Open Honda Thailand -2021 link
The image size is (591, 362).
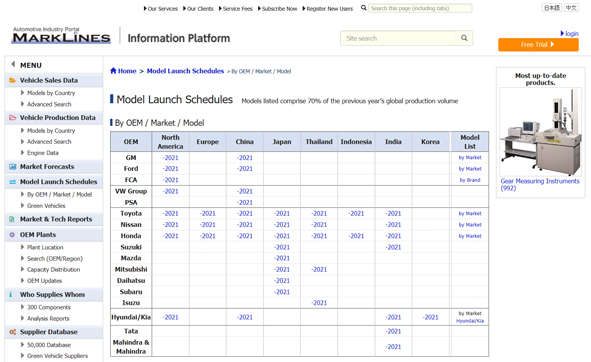pyautogui.click(x=319, y=236)
